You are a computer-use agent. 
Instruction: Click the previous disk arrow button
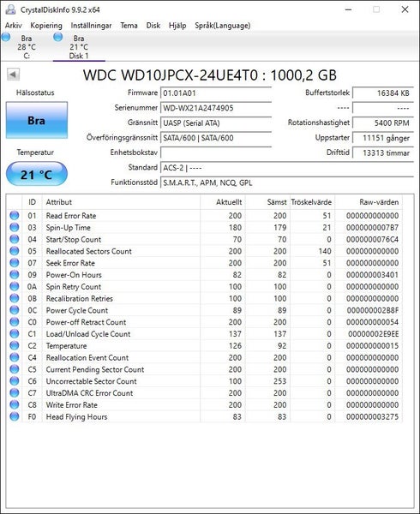click(x=14, y=75)
